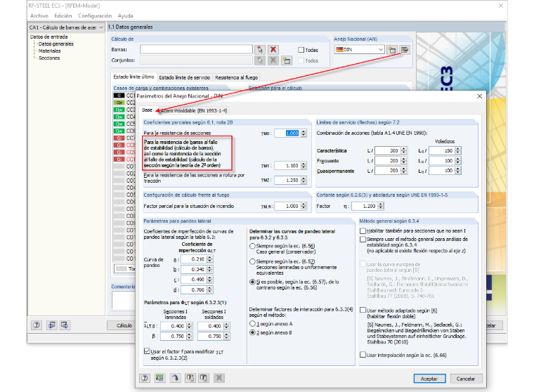Click reset to defaults arrow icon in dialog

(x=175, y=378)
